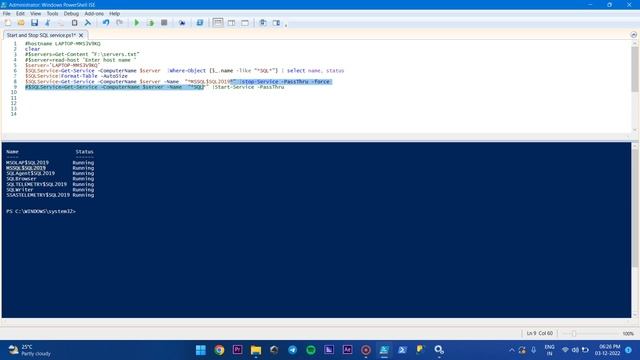Open the Edit menu

pos(20,13)
